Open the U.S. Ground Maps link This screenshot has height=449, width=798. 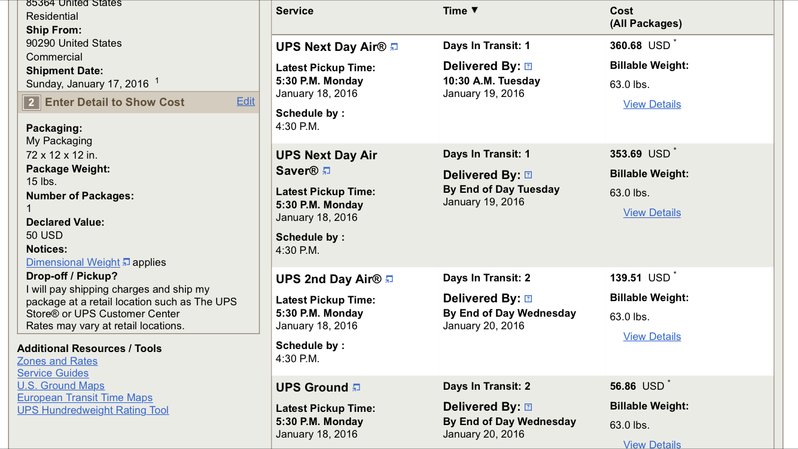click(x=61, y=385)
